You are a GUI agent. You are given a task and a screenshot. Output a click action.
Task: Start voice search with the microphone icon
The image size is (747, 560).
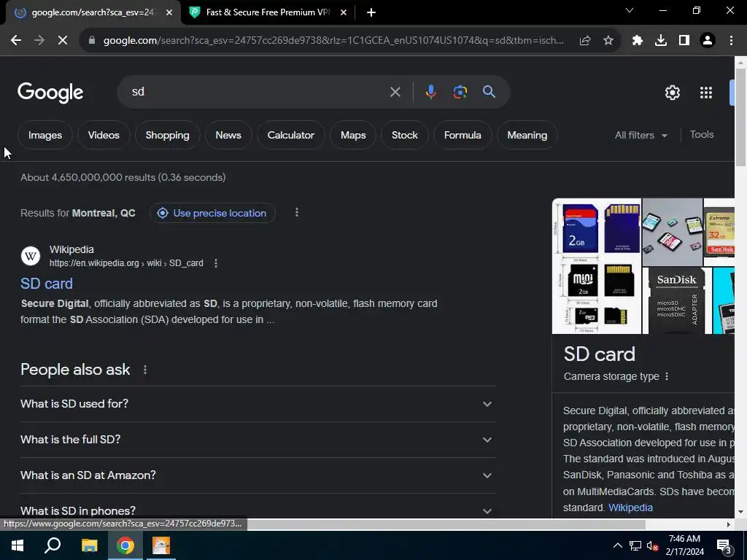click(430, 92)
